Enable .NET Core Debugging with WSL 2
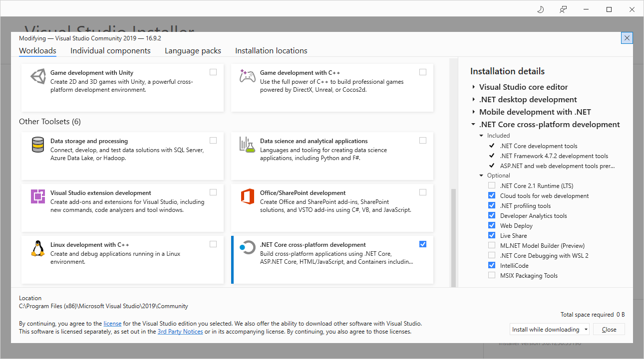The image size is (644, 359). pos(492,256)
